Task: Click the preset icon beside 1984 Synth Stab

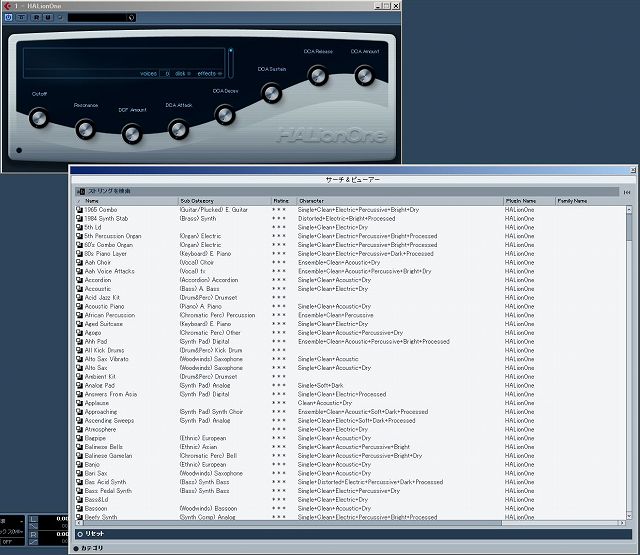Action: (80, 218)
